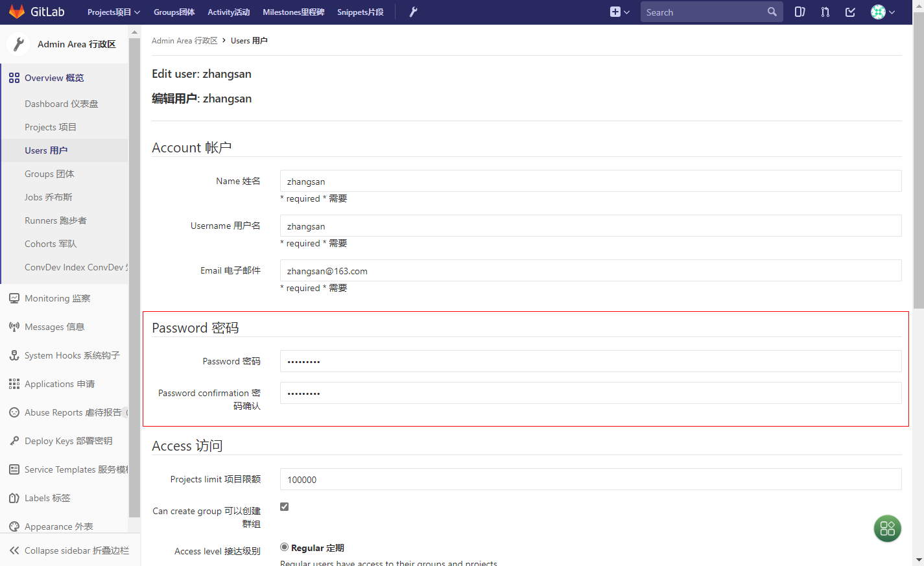Click the new item plus icon

pos(615,12)
